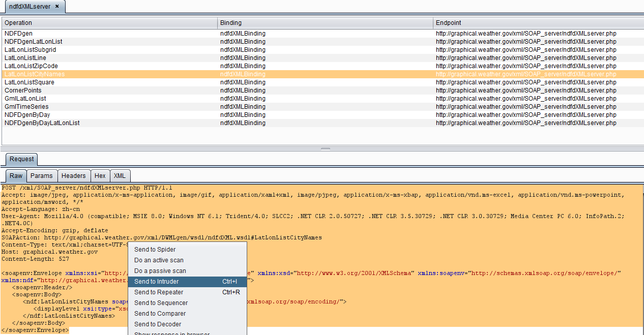This screenshot has height=335, width=644.
Task: Select the NDFDgenByDayLatLonList operation row
Action: tap(42, 123)
